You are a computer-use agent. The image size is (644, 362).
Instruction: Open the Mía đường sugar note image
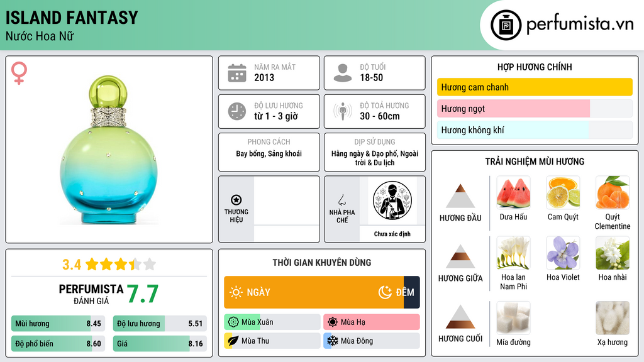(x=513, y=318)
